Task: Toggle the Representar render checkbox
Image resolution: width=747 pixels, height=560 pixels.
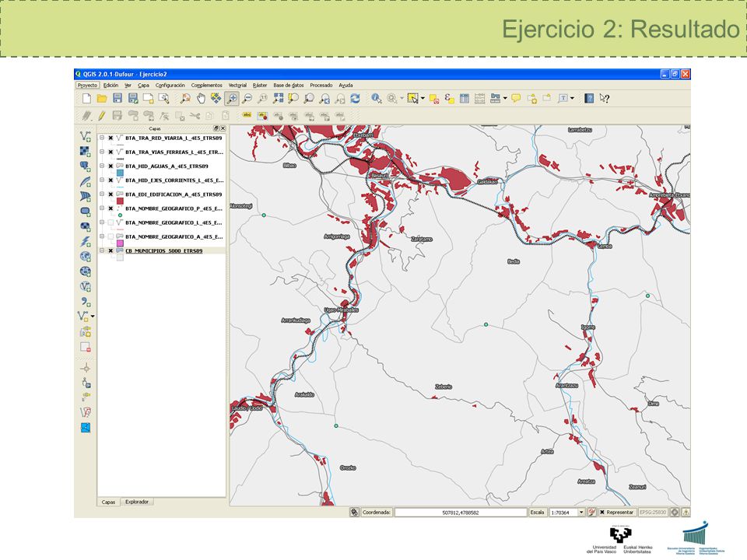Action: click(602, 513)
